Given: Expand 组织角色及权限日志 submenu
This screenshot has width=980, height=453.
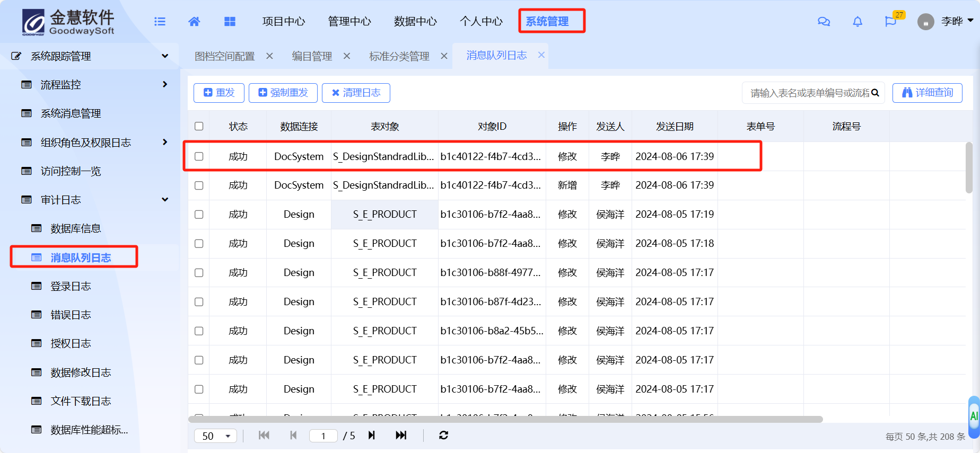Looking at the screenshot, I should (165, 142).
